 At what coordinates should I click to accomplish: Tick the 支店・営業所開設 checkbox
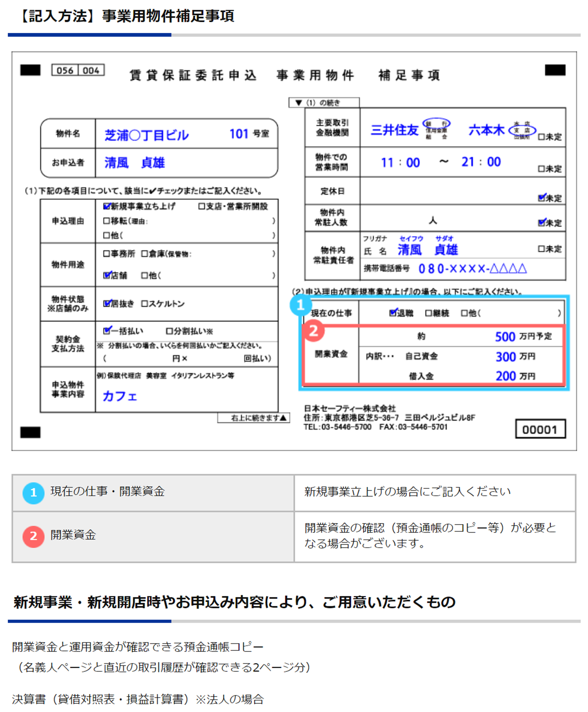tap(202, 206)
